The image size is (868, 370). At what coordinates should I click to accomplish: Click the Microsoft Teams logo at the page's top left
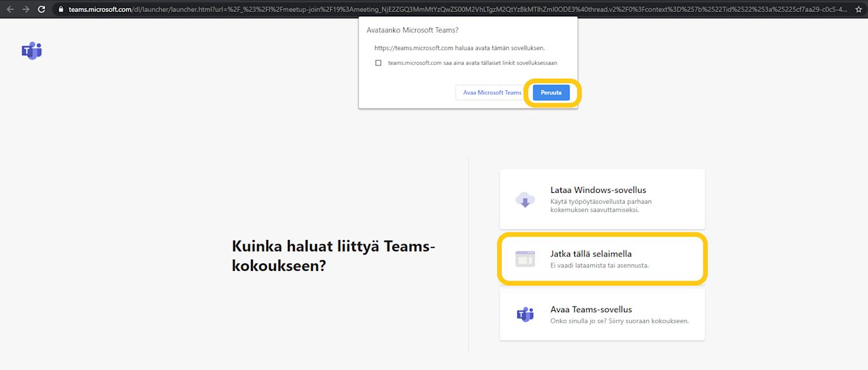[x=31, y=51]
